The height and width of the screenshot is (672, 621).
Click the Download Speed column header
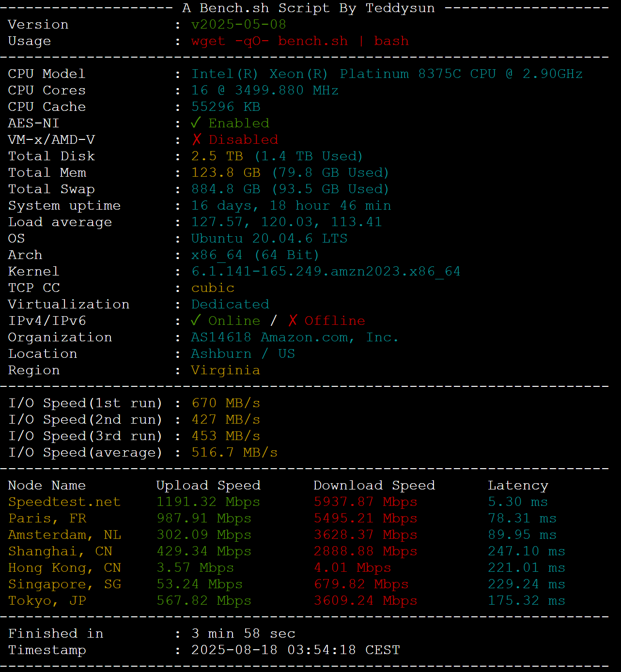[x=374, y=486]
